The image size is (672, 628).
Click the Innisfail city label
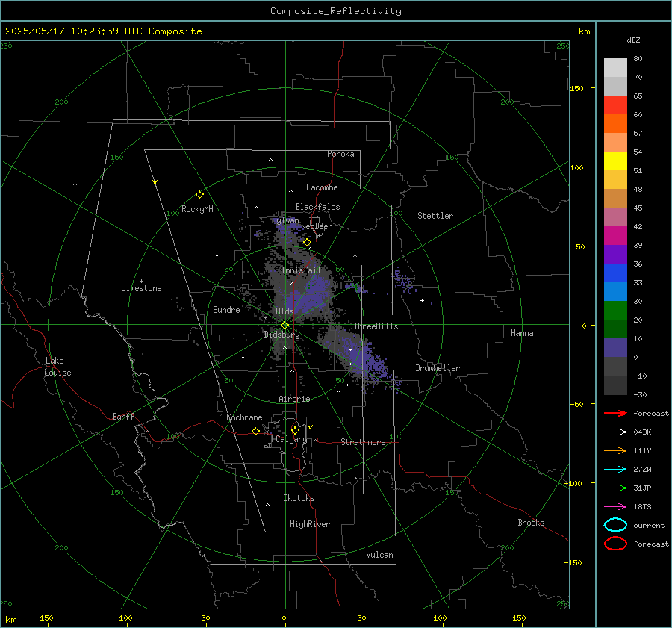click(301, 270)
